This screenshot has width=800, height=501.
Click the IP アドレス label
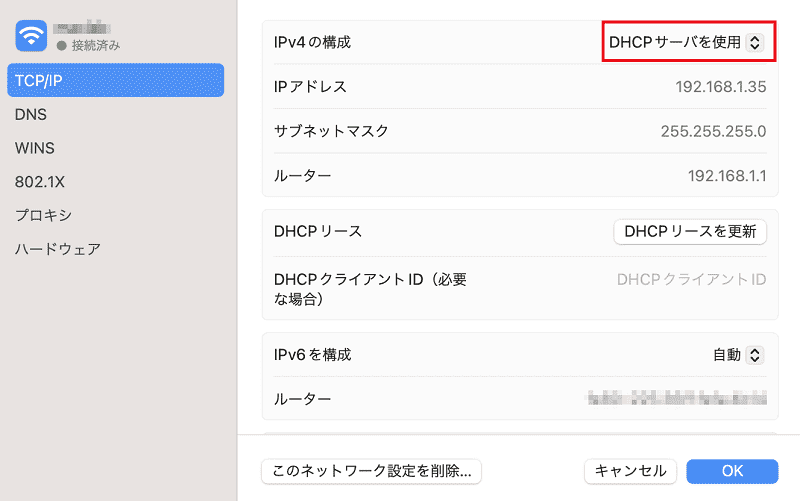(x=310, y=87)
